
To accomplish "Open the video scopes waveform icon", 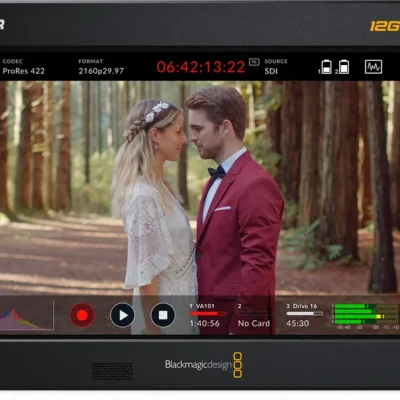I will point(373,67).
